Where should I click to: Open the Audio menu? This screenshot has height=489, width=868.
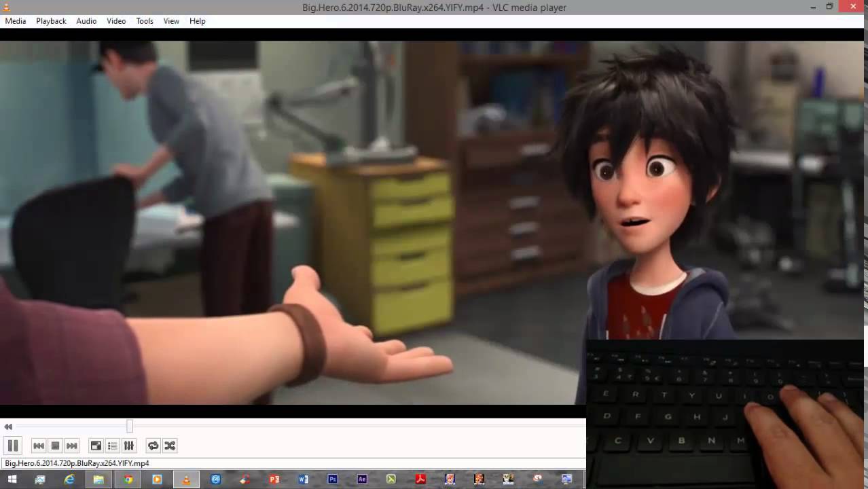[86, 21]
